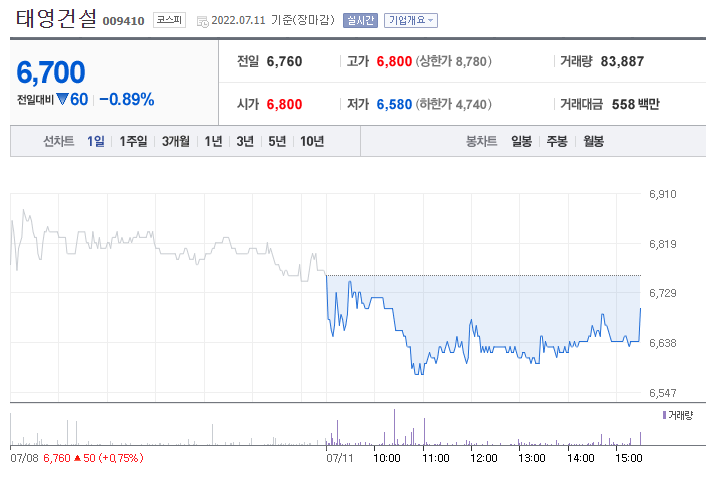The image size is (706, 477).
Task: Switch to the 3개월 line chart
Action: click(176, 141)
